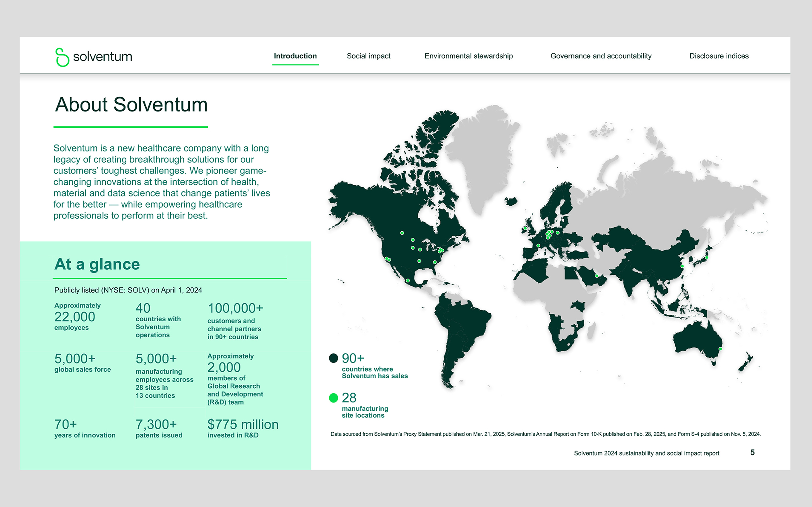812x507 pixels.
Task: Click the manufacturing site dot in Saudi Arabia
Action: click(597, 276)
